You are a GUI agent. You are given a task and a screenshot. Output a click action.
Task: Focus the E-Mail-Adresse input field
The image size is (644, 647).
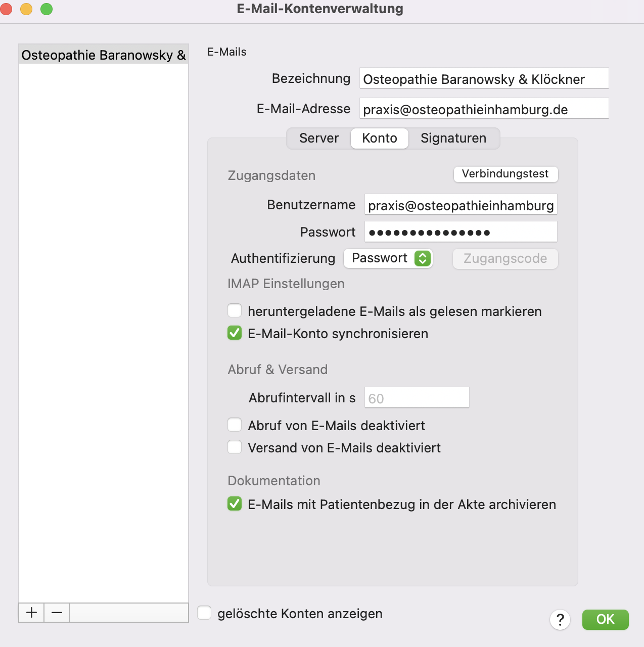pyautogui.click(x=484, y=109)
